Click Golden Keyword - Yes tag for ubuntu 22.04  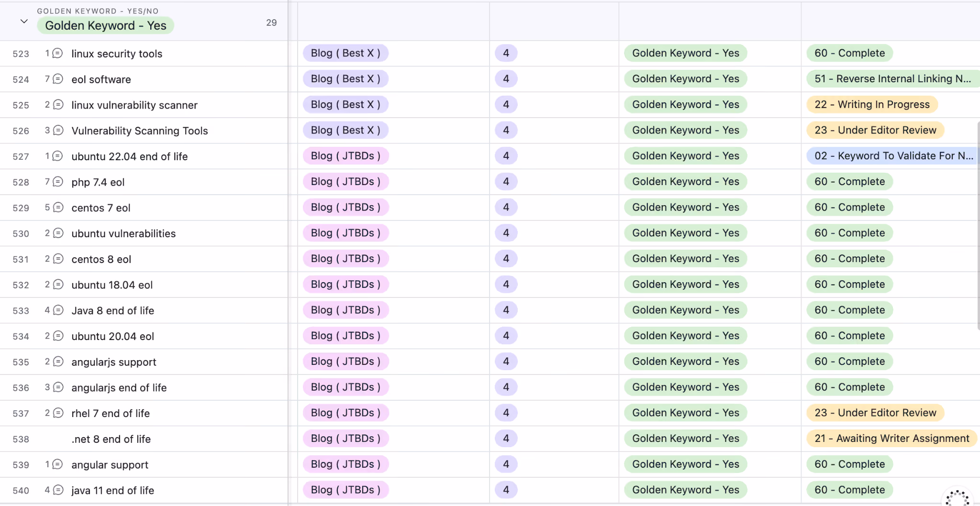[686, 156]
